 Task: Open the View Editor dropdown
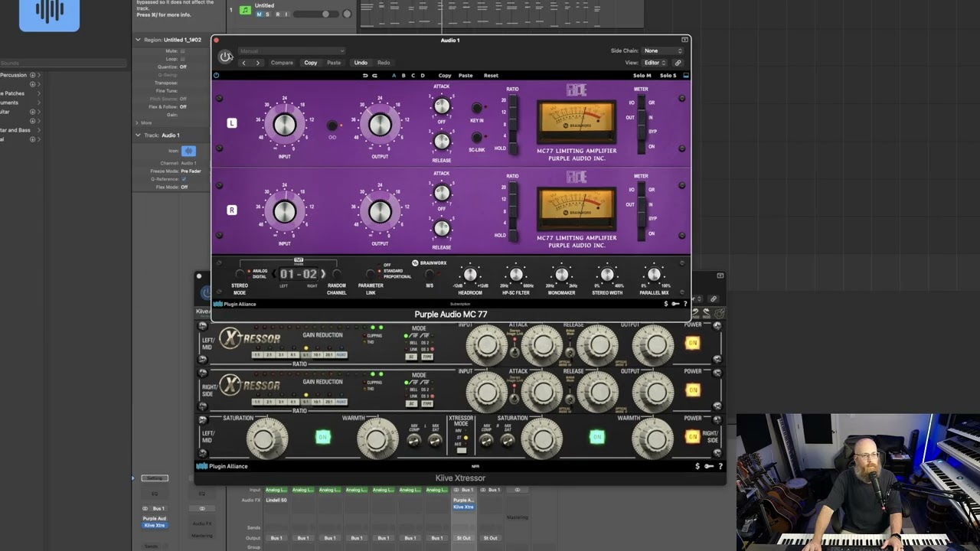coord(655,63)
